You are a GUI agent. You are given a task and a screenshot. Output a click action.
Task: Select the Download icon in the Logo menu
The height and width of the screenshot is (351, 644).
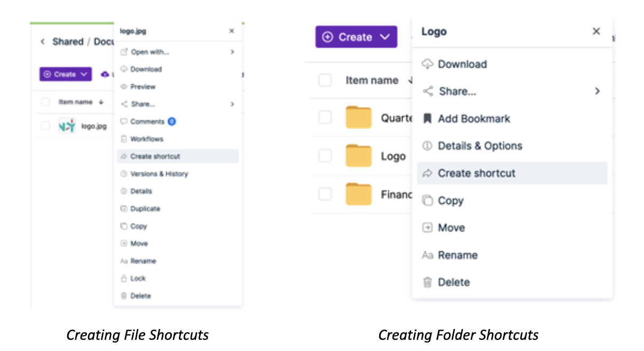pos(427,64)
